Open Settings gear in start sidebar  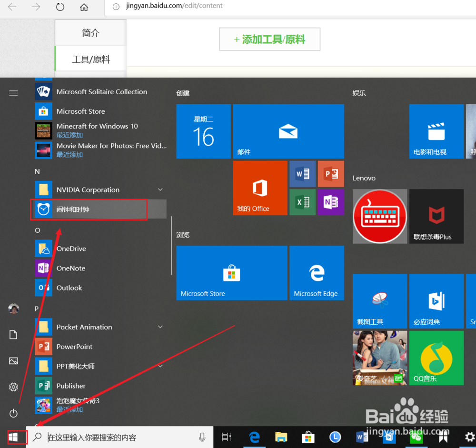[13, 387]
